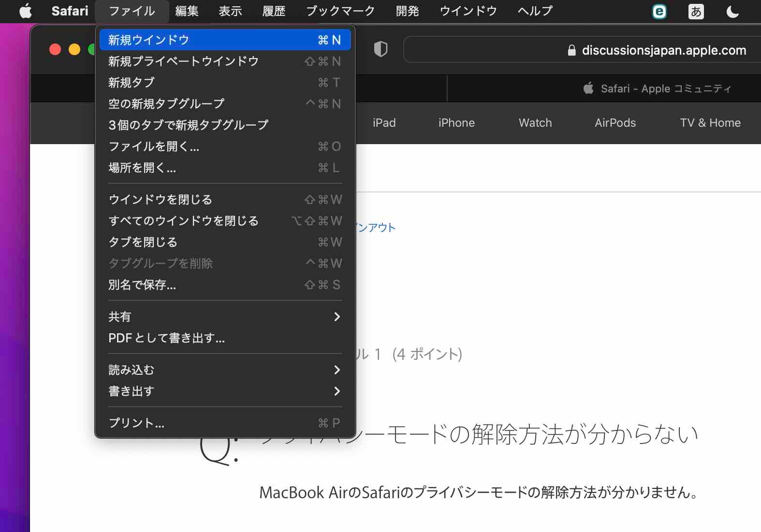Open the 表示 menu
The height and width of the screenshot is (532, 761).
(230, 11)
